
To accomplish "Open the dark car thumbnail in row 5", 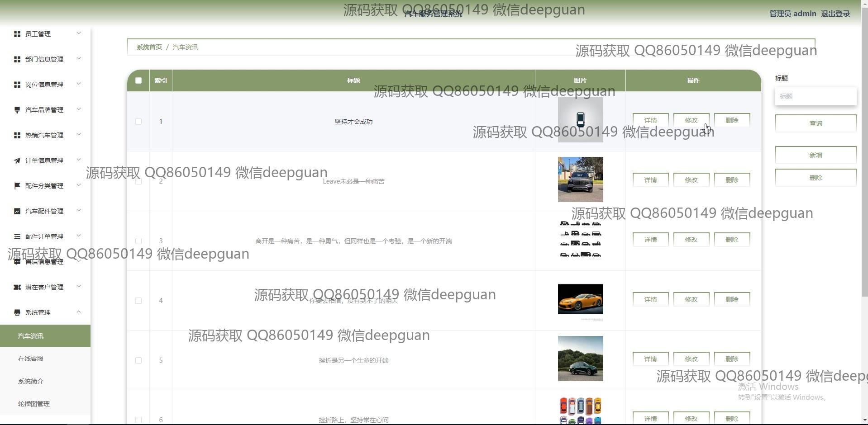I will point(580,359).
